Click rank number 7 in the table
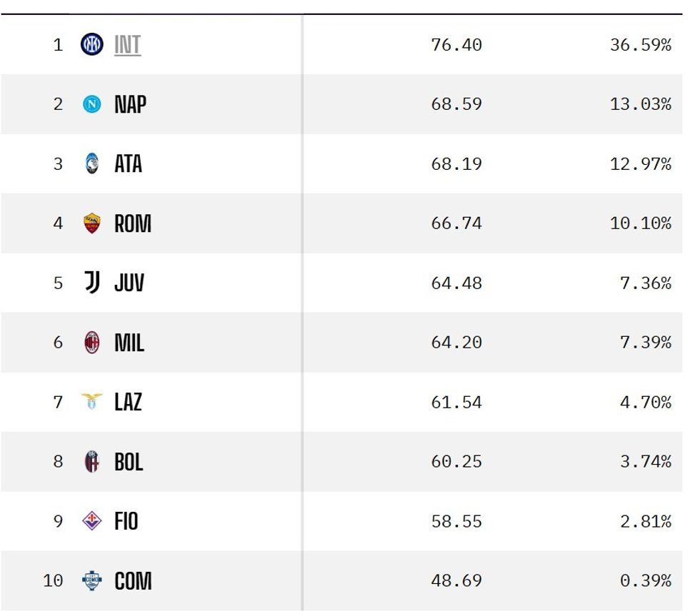Image resolution: width=700 pixels, height=616 pixels. (x=58, y=402)
